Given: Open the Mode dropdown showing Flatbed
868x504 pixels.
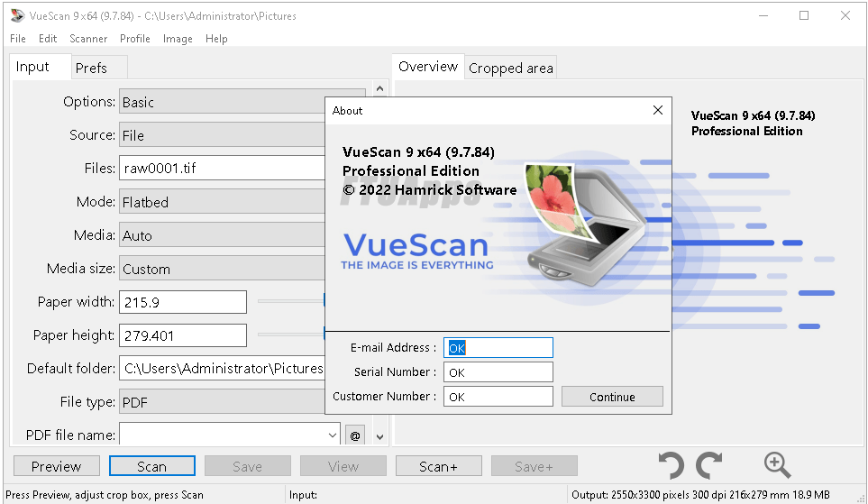Looking at the screenshot, I should click(x=223, y=202).
